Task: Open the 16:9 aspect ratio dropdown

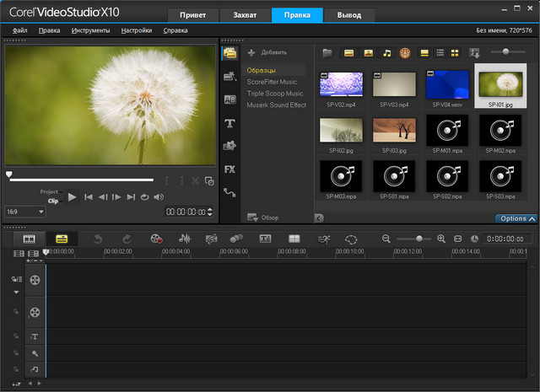Action: pos(25,212)
